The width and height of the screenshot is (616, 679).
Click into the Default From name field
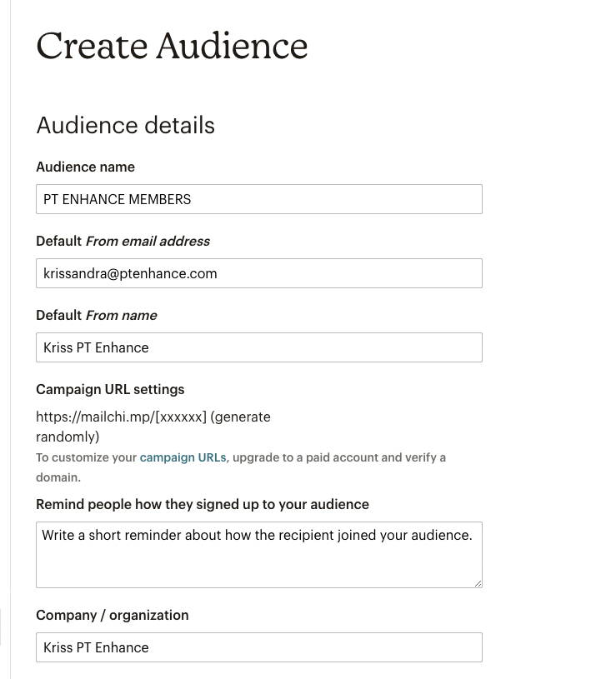(x=259, y=347)
